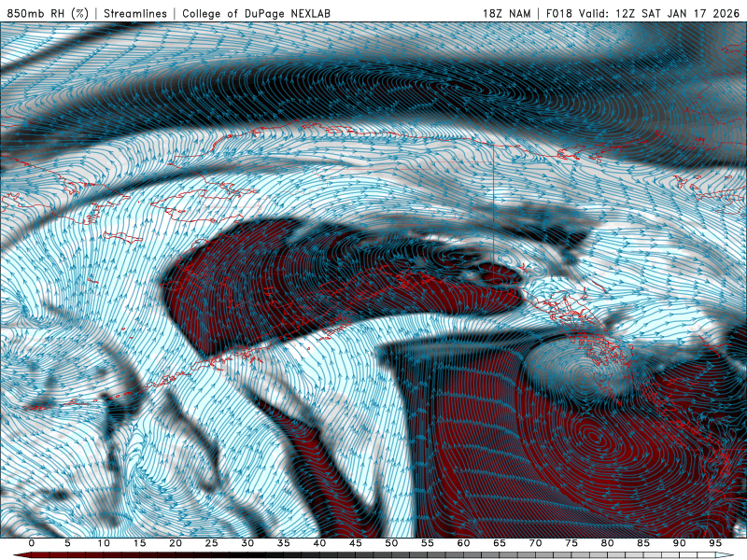
Task: Click the '25' label on the color scale
Action: coord(212,543)
